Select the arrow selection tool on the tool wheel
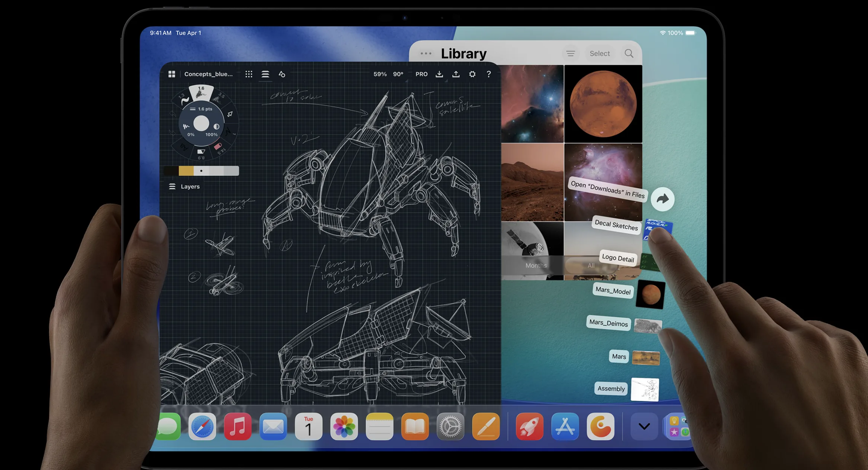868x470 pixels. (x=230, y=114)
